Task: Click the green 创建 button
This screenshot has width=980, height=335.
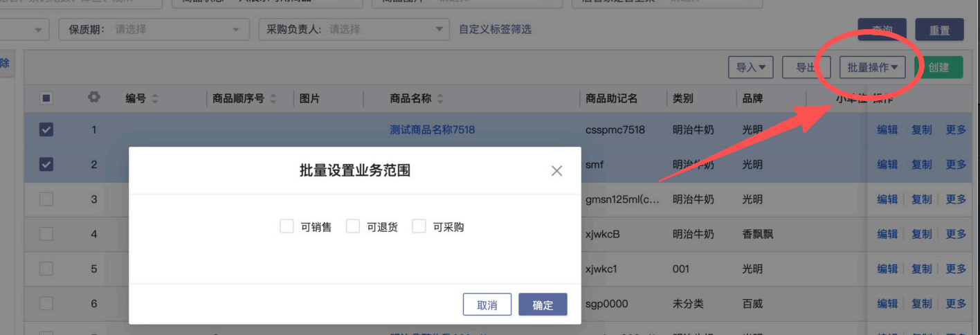Action: pos(938,67)
